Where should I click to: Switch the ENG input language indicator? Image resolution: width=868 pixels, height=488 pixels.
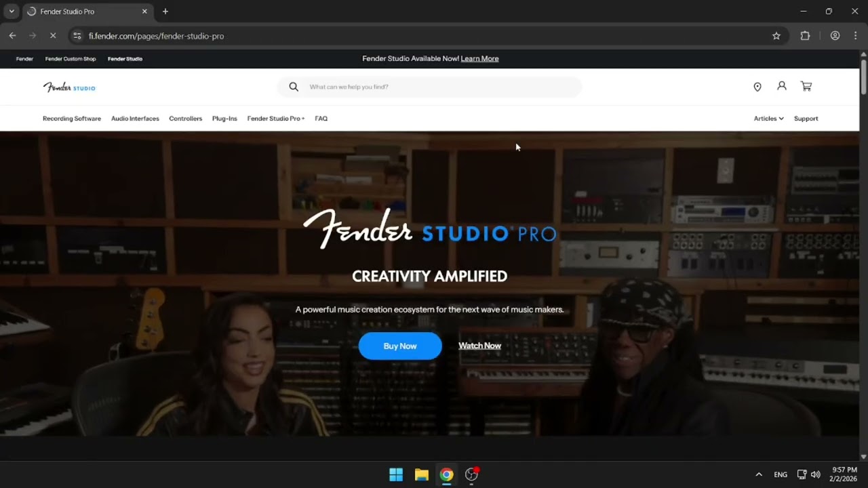pyautogui.click(x=781, y=474)
